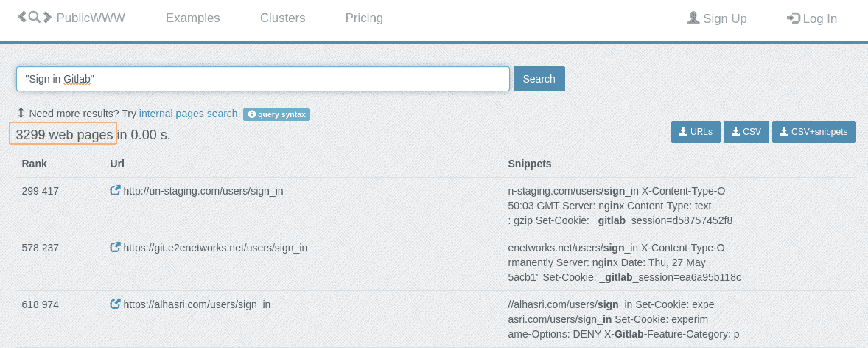Open the alhasri.com sign_in URL
868x348 pixels.
point(197,304)
